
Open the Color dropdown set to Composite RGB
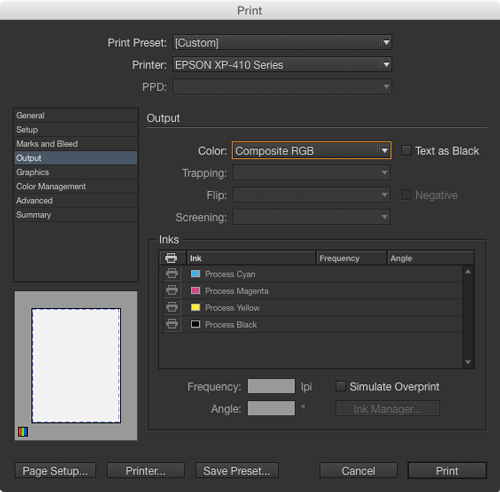[311, 151]
